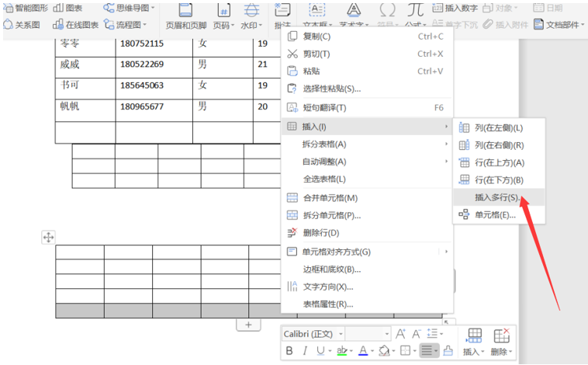Decrease font size with smaller A icon
The width and height of the screenshot is (588, 365).
[417, 334]
